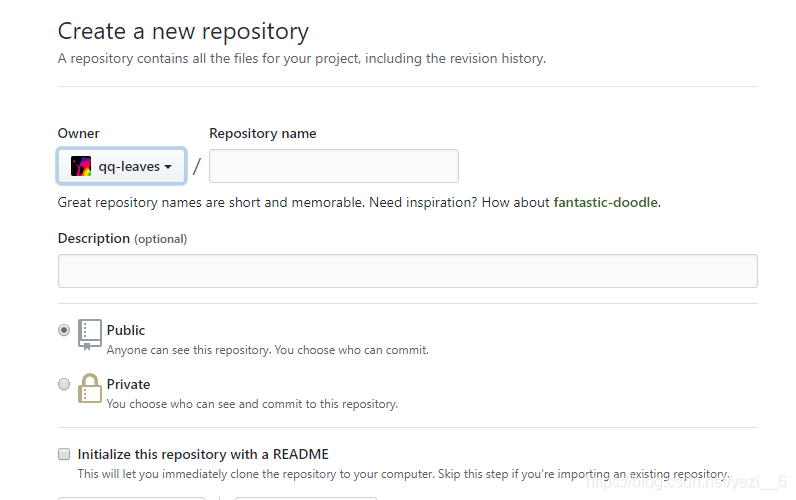Click the Public option label text
796x500 pixels.
(x=126, y=330)
